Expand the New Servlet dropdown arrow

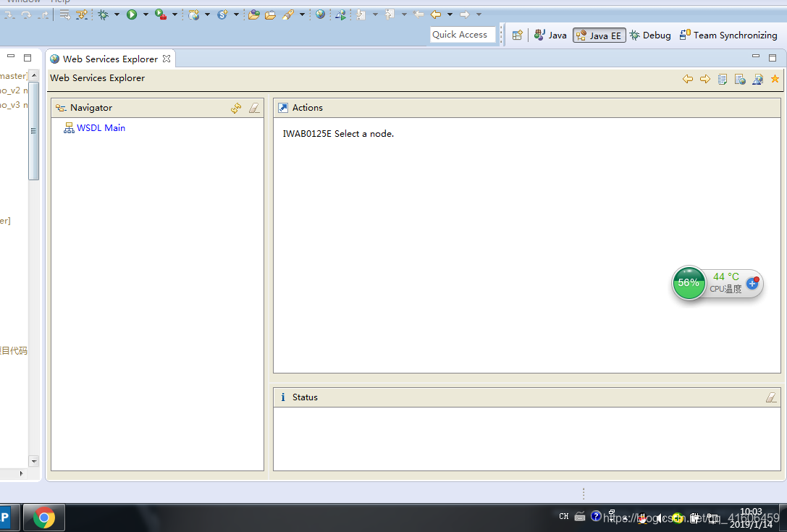pos(236,14)
